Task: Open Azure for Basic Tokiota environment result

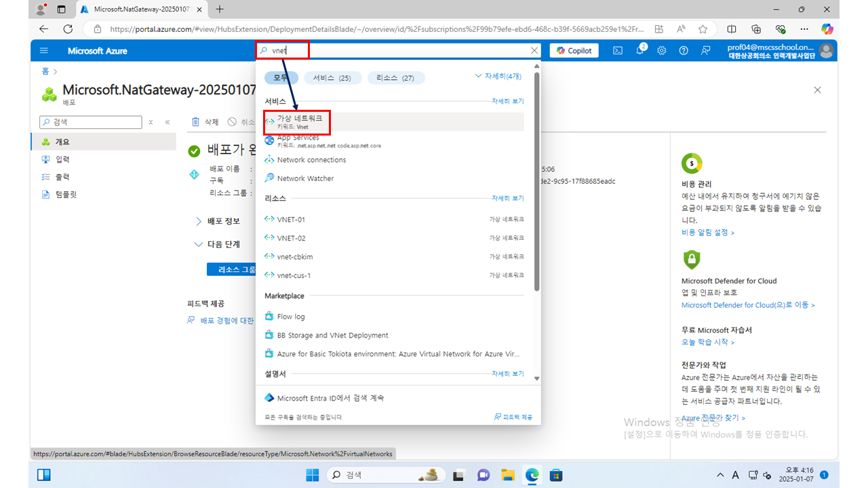Action: point(394,354)
